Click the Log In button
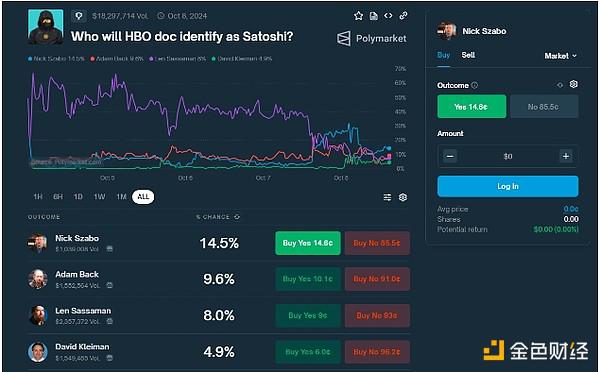This screenshot has height=372, width=600. pos(508,186)
